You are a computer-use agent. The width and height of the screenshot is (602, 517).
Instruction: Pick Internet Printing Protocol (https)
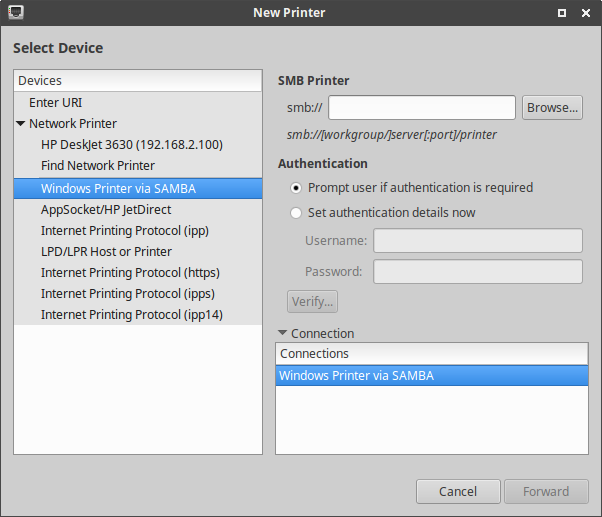point(130,273)
